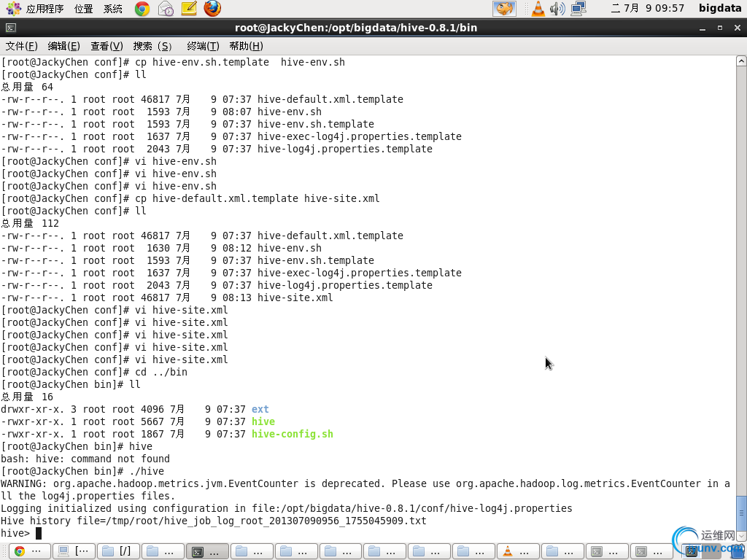Click the terminal scrollbar down arrow
Image resolution: width=747 pixels, height=560 pixels.
741,537
